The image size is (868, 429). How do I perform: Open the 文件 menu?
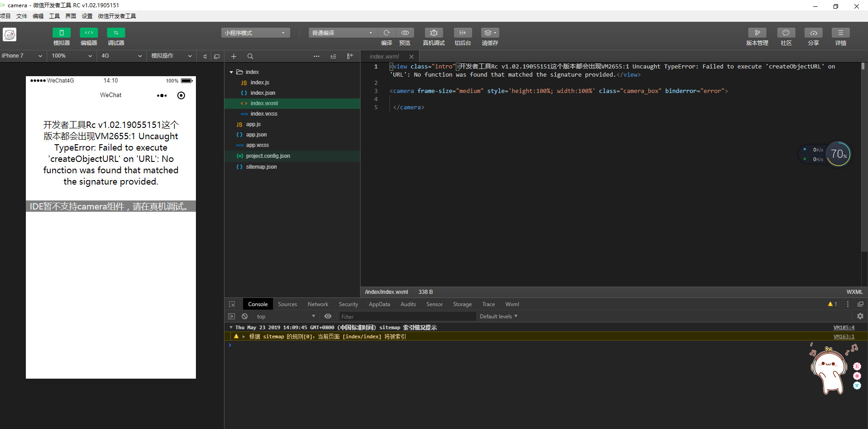[x=22, y=16]
